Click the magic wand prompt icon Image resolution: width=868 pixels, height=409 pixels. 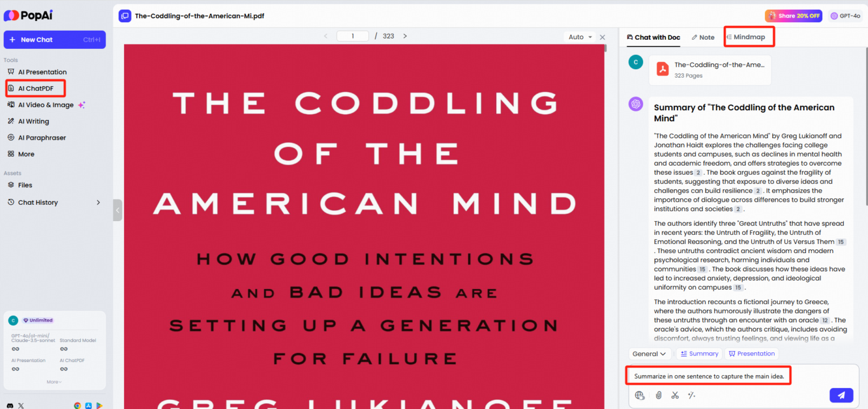point(692,396)
